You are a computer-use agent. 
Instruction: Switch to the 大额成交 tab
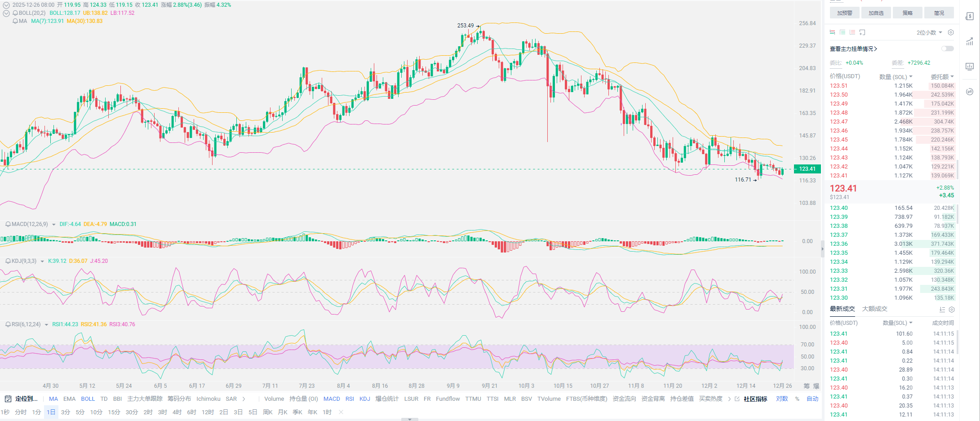[x=874, y=309]
